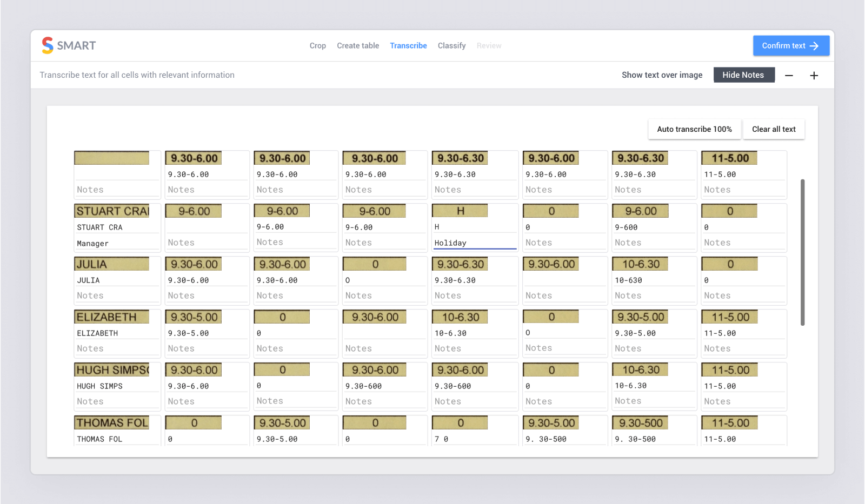This screenshot has height=504, width=865.
Task: Click the vertical scrollbar of the table
Action: tap(802, 252)
